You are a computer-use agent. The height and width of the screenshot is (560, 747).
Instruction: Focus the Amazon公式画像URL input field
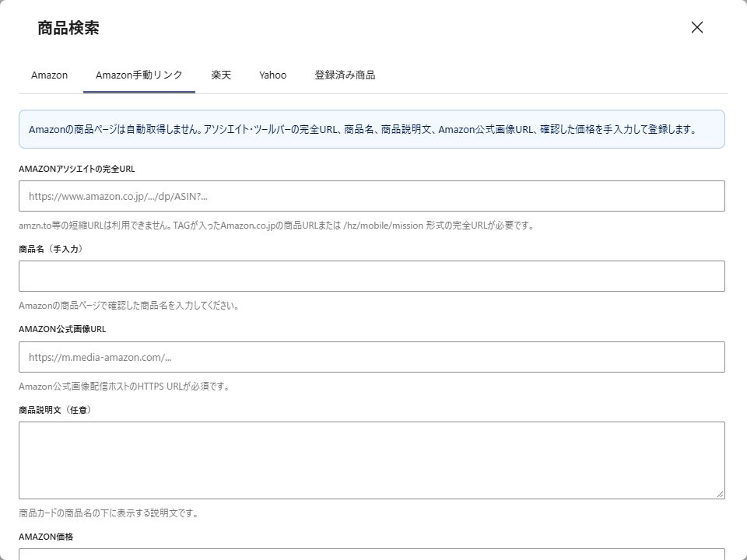click(372, 357)
